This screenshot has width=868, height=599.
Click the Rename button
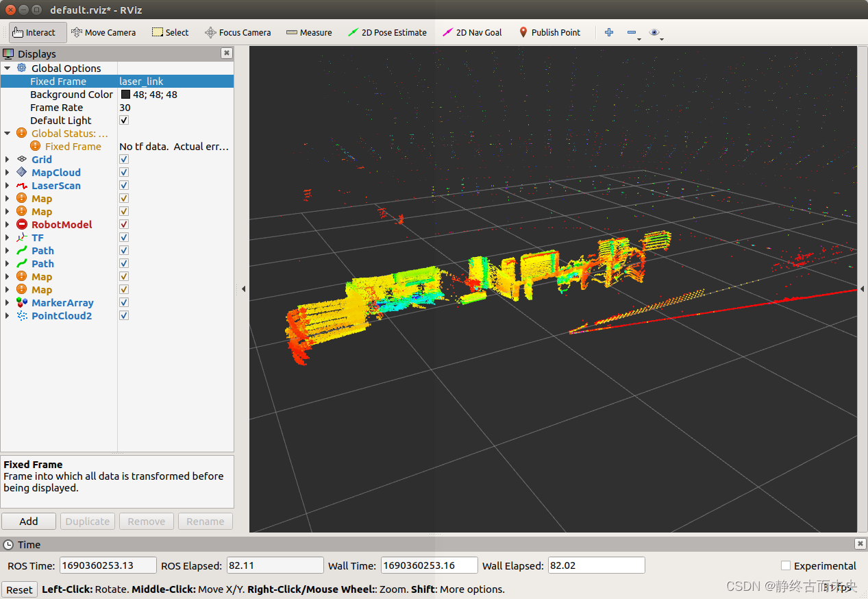click(206, 521)
